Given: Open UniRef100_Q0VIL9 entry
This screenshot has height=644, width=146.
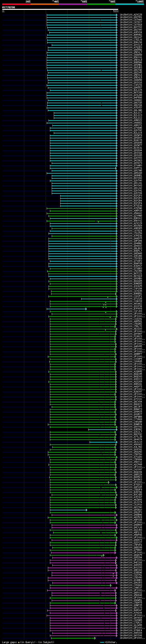Looking at the screenshot, I should (131, 45).
